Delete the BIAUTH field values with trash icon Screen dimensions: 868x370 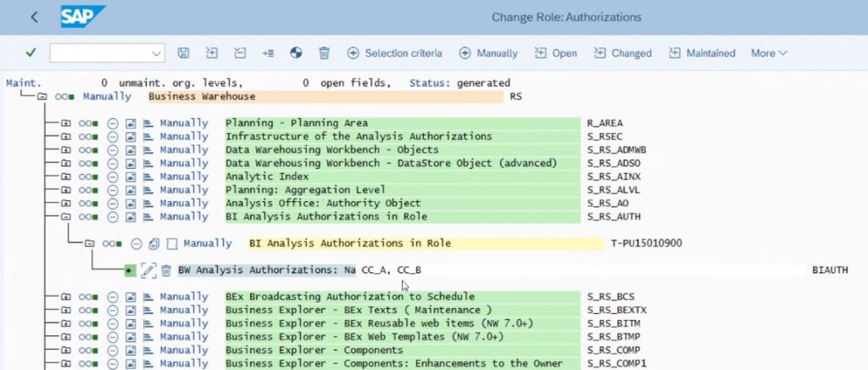pyautogui.click(x=166, y=270)
